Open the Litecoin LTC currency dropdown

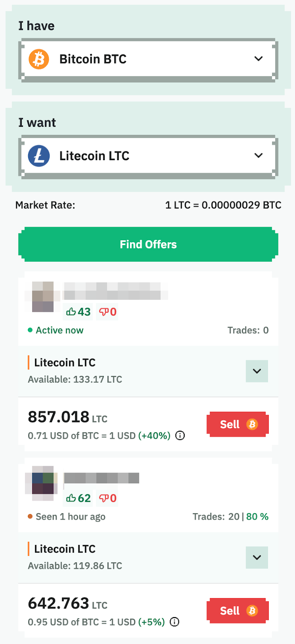coord(148,156)
